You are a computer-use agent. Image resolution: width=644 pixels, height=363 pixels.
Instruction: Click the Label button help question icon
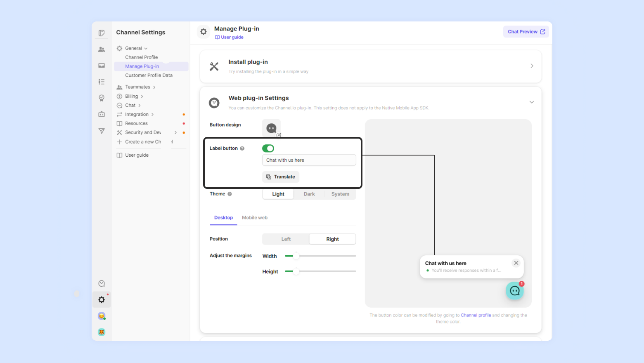(242, 148)
